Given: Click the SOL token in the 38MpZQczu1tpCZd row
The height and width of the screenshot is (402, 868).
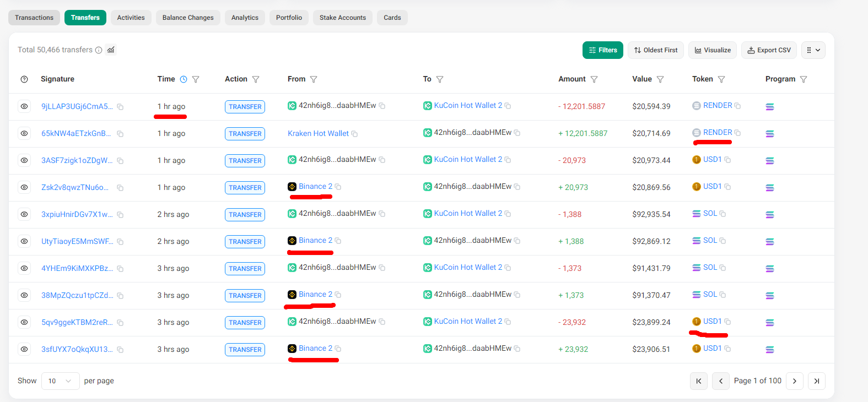Looking at the screenshot, I should coord(710,295).
